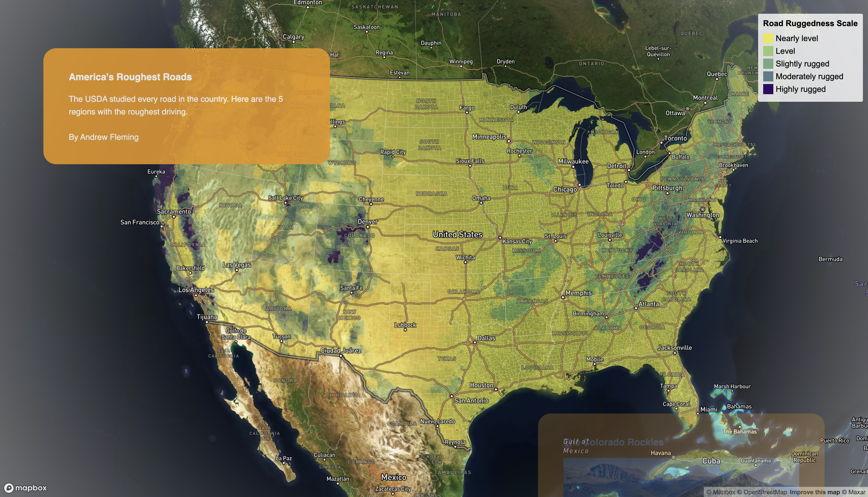Click the Rapid City label
Viewport: 868px width, 497px height.
393,152
